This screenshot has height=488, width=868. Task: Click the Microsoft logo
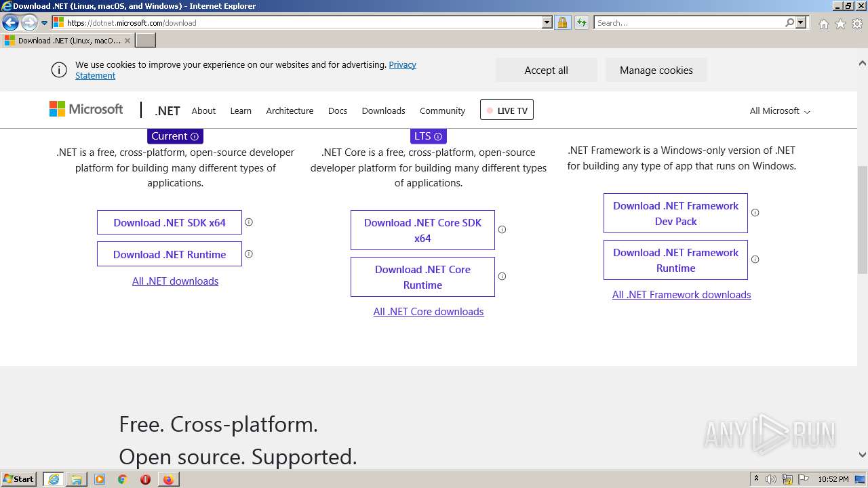[86, 109]
